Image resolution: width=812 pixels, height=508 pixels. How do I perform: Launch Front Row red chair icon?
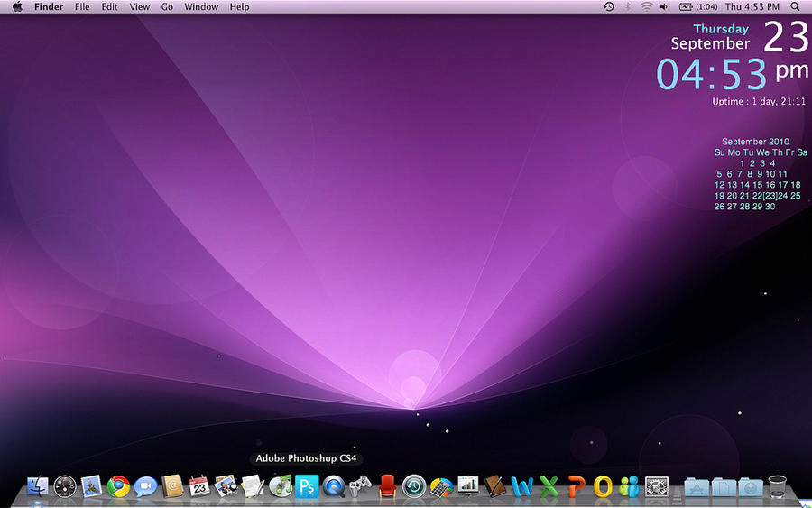click(x=387, y=486)
